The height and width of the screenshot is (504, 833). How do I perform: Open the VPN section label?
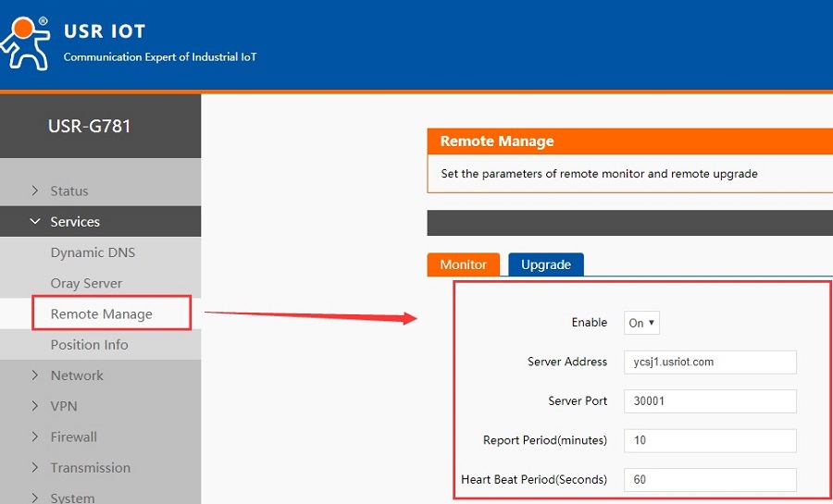[x=64, y=406]
